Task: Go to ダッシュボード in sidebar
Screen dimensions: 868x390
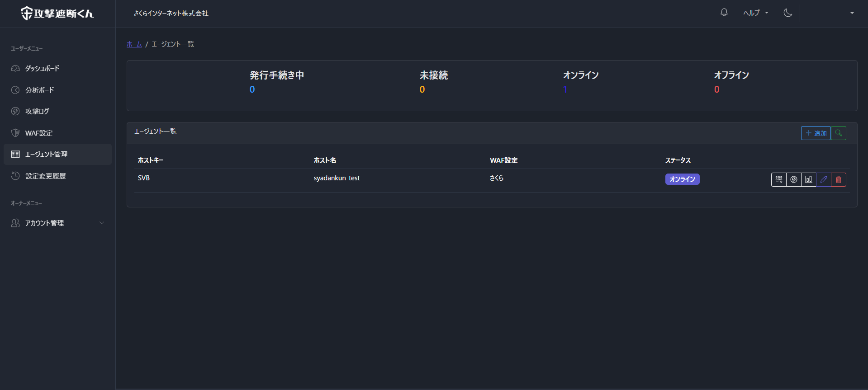Action: [42, 68]
